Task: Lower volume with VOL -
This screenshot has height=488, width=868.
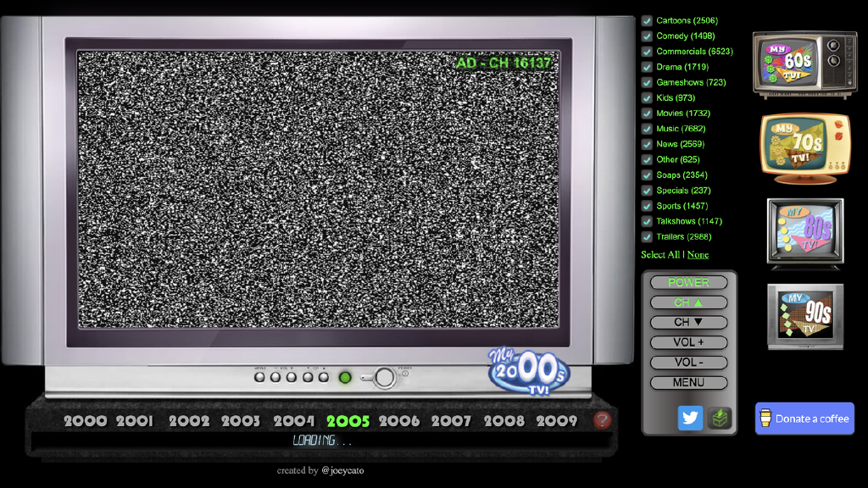Action: click(688, 363)
